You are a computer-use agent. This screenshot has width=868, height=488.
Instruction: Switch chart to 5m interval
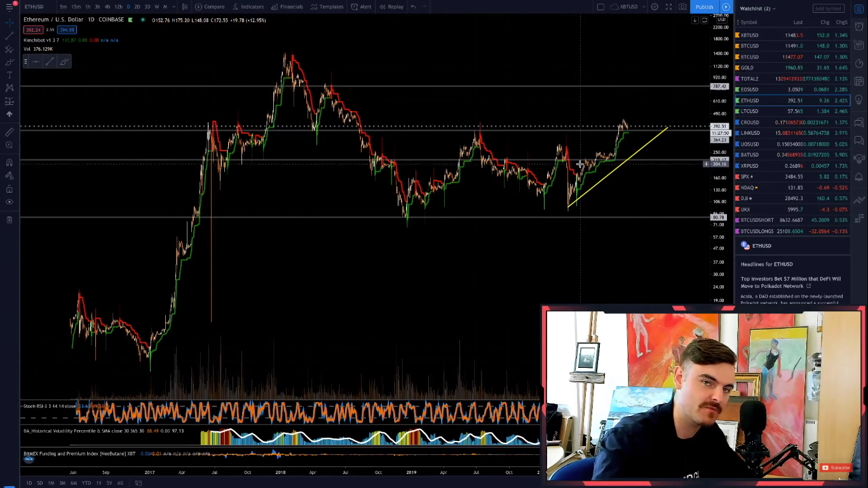[63, 7]
